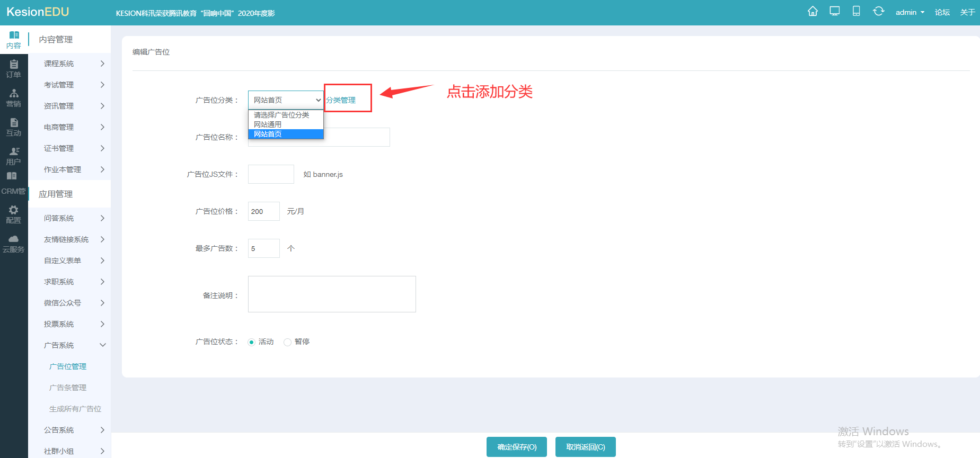This screenshot has width=980, height=458.
Task: Open the 营销 marketing sidebar section
Action: click(x=14, y=98)
